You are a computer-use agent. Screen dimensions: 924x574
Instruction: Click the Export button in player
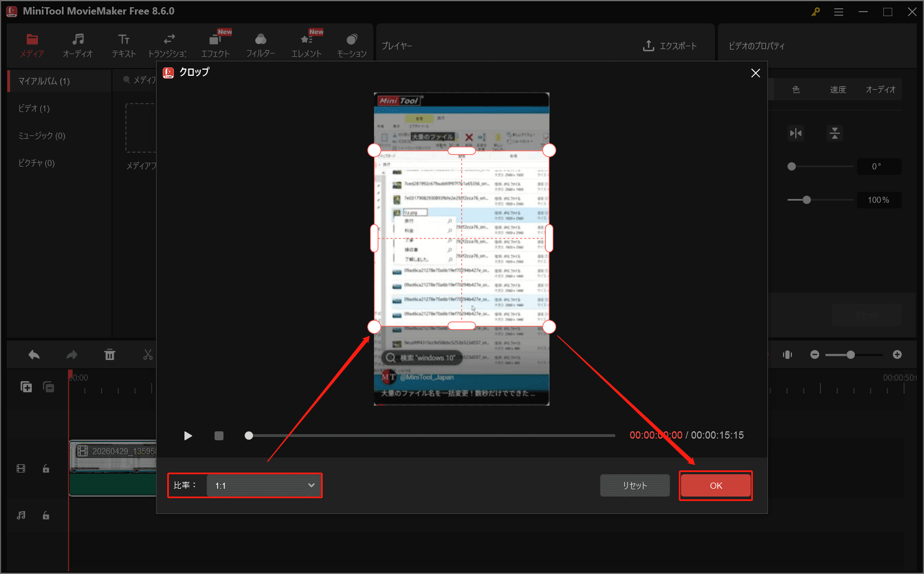(670, 46)
